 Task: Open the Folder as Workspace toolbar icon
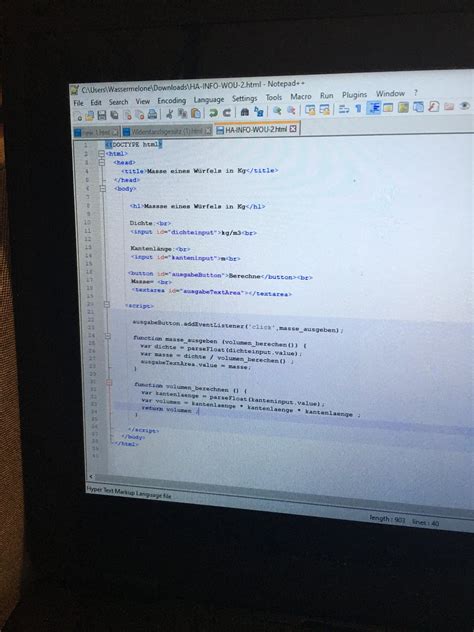(449, 106)
